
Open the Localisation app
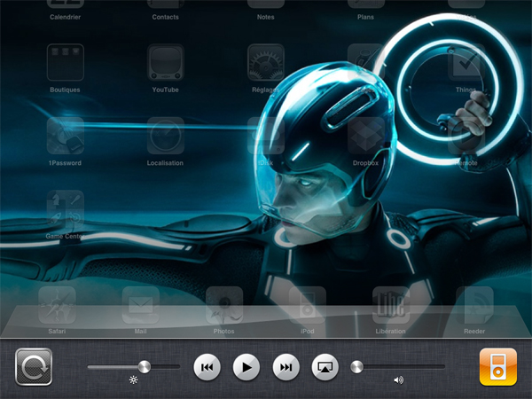coord(166,136)
